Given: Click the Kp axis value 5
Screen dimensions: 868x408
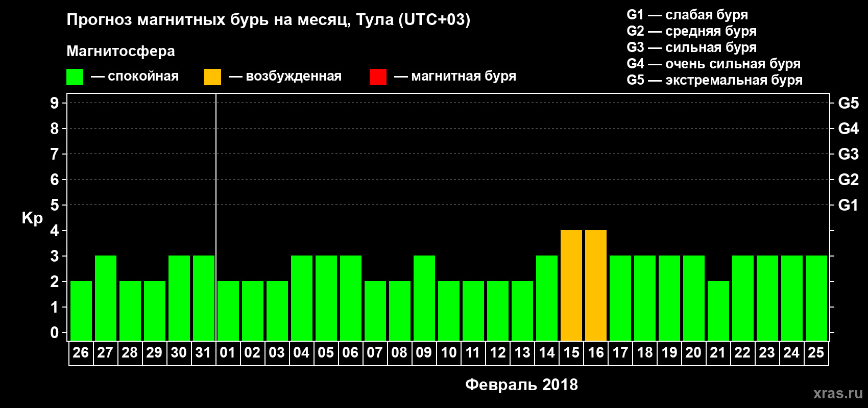Looking at the screenshot, I should point(55,205).
